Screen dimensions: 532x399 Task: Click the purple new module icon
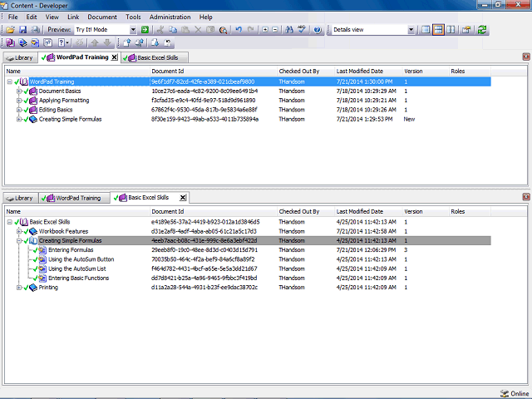coord(10,42)
